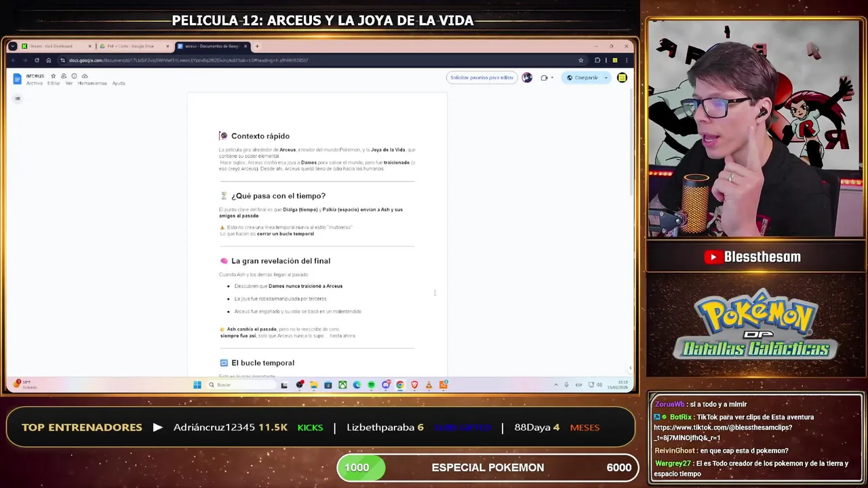868x488 pixels.
Task: Open Microsoft Edge from the taskbar
Action: pos(357,385)
